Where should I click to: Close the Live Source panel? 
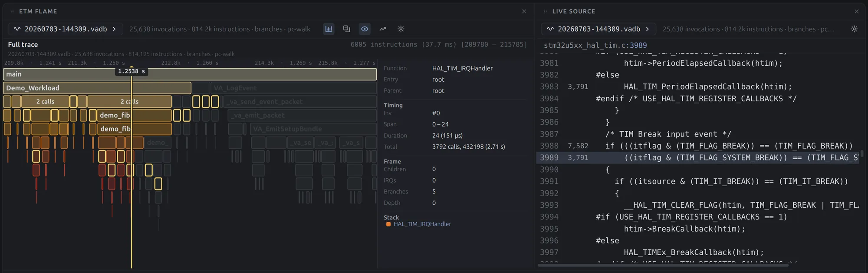point(856,11)
